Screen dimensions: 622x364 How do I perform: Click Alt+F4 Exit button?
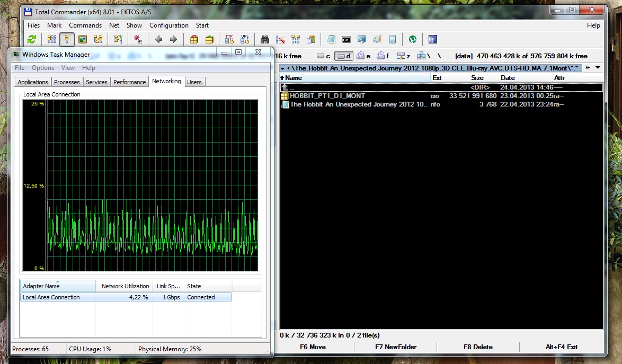561,347
